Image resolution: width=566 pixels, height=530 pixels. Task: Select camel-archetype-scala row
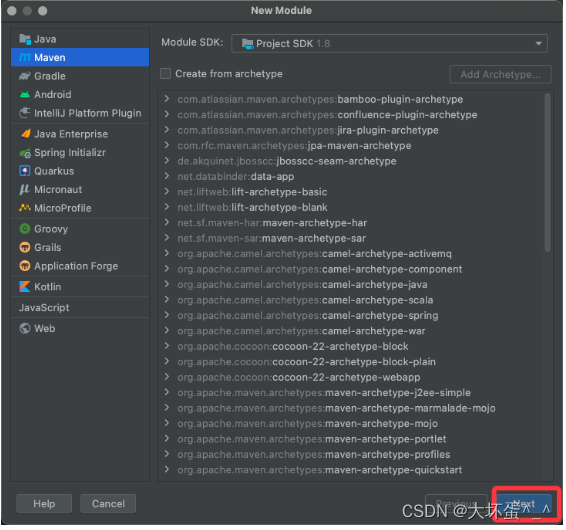pyautogui.click(x=351, y=300)
